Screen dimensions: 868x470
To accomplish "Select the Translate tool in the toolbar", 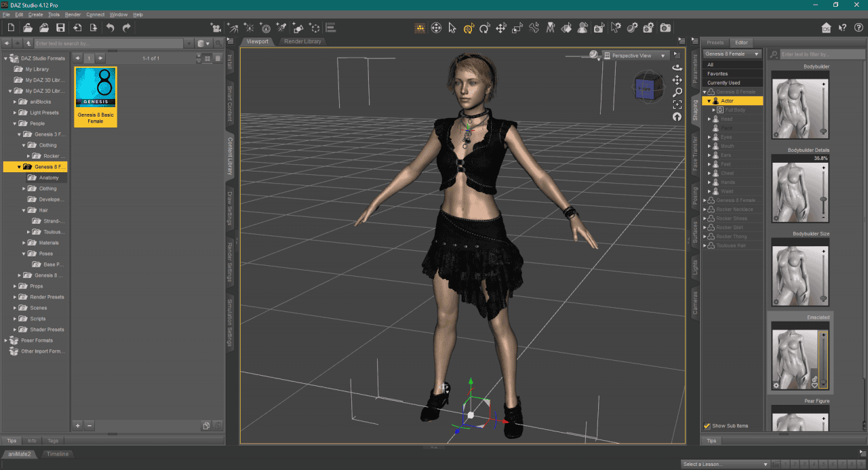I will (500, 28).
